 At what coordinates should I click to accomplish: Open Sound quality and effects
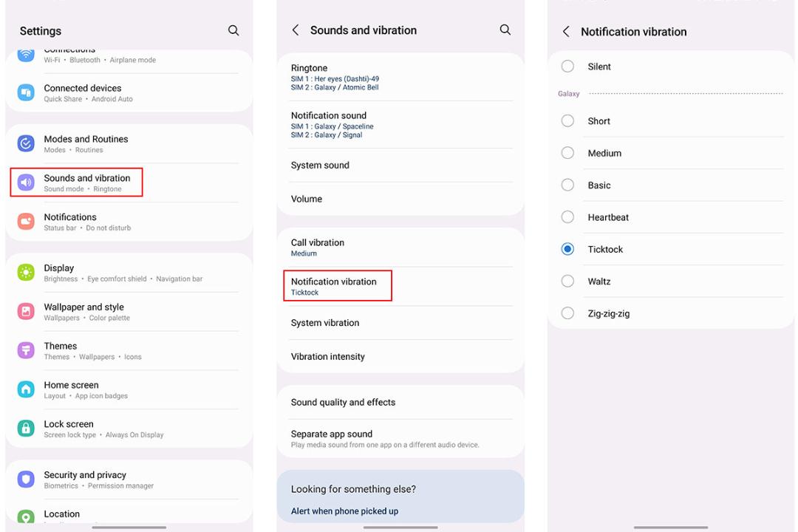click(400, 402)
